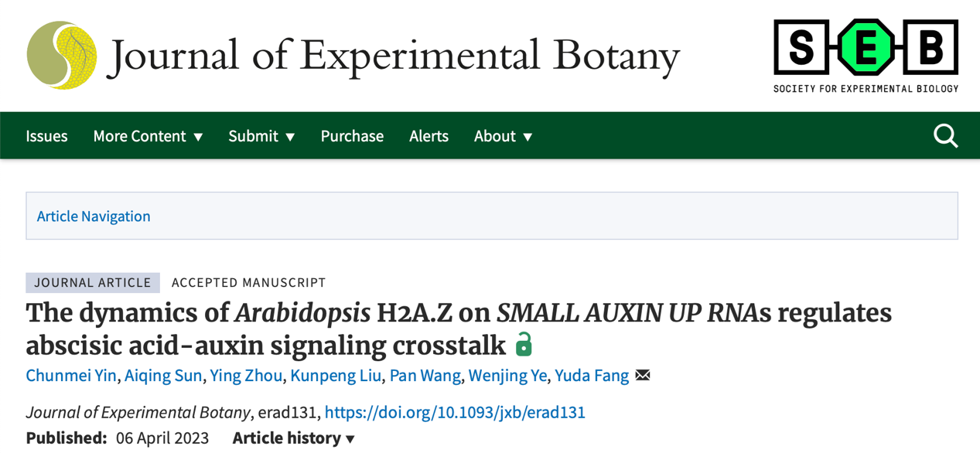View author Chunmei Yin

pos(72,376)
